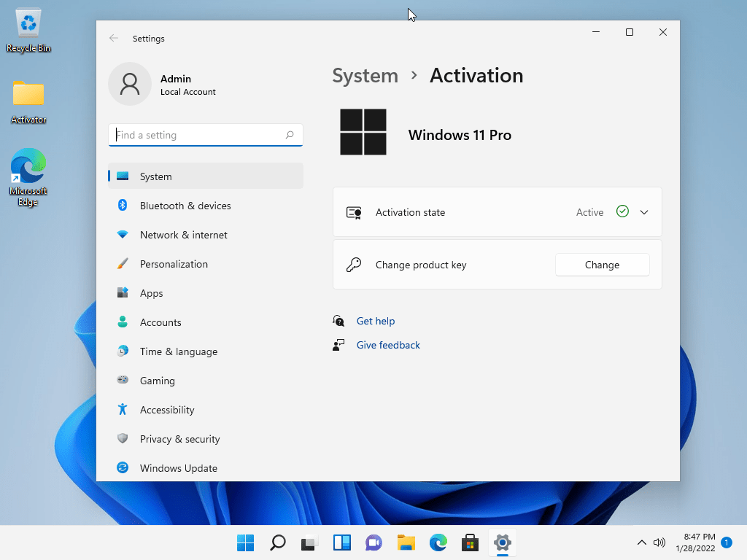The image size is (747, 560).
Task: Click the Change product key button
Action: [x=602, y=265]
